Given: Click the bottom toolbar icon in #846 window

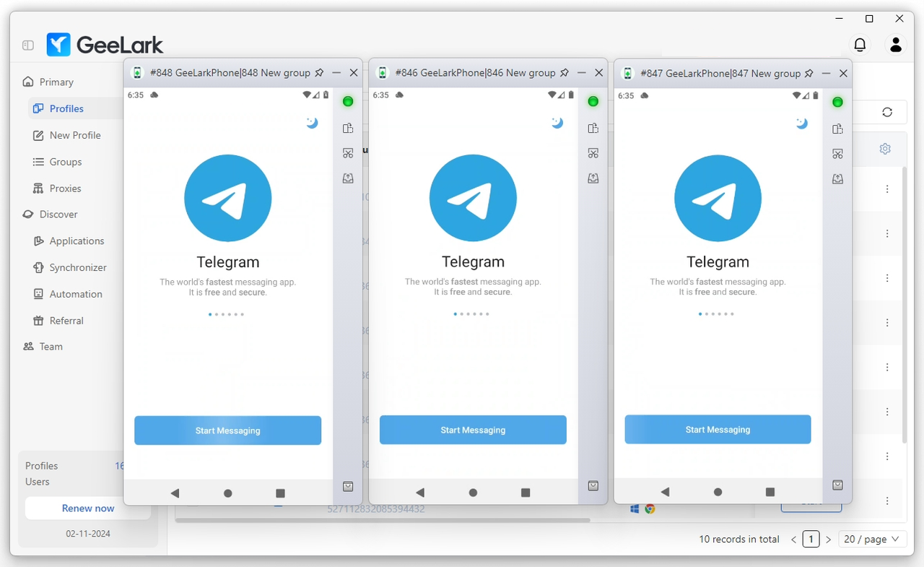Looking at the screenshot, I should 593,486.
